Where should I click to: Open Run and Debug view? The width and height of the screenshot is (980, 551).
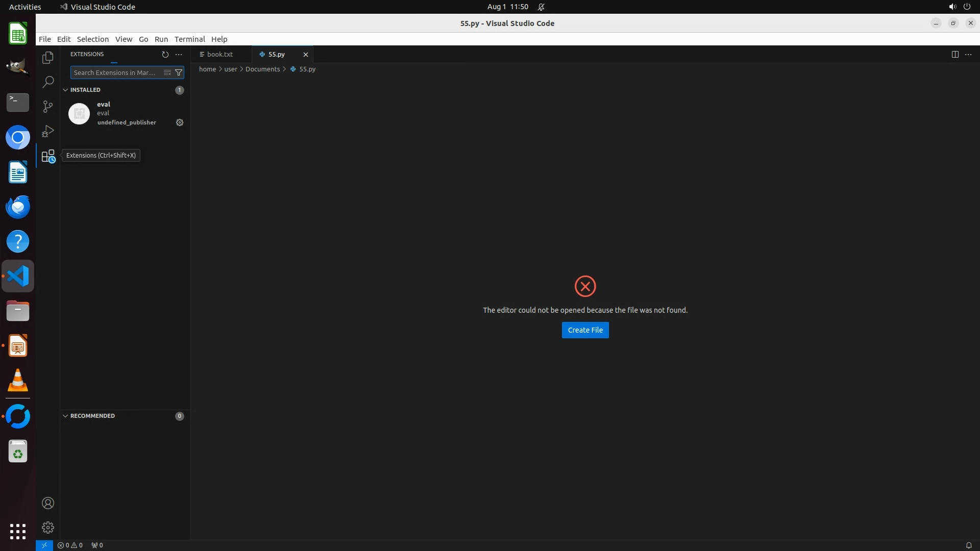pyautogui.click(x=48, y=131)
